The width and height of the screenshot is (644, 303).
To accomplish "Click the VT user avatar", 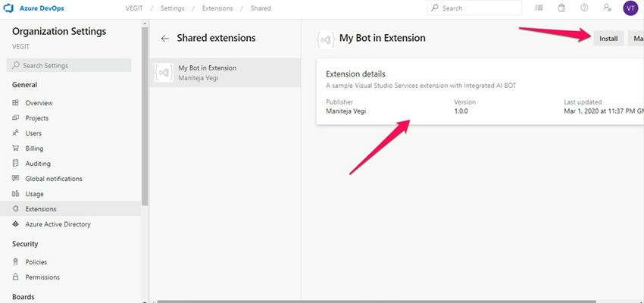I will 630,8.
